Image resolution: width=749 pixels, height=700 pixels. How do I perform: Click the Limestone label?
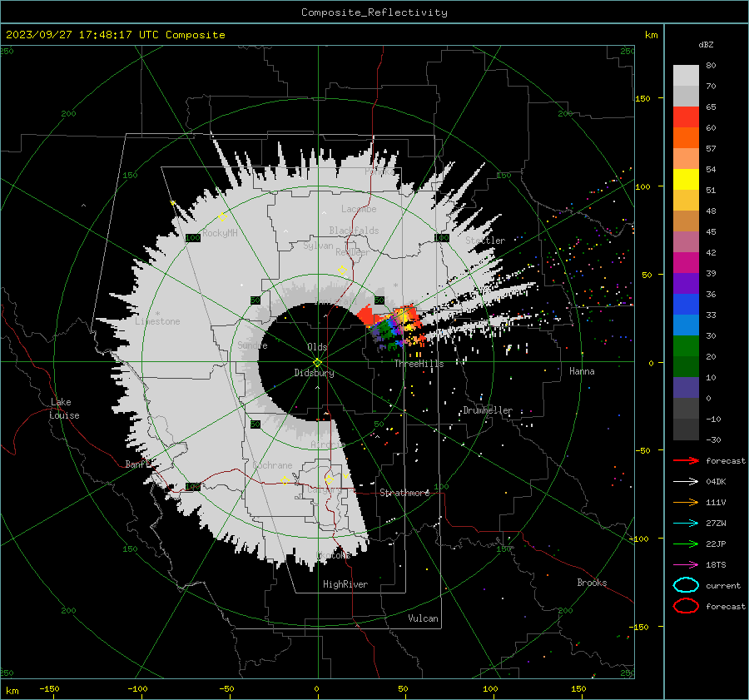[157, 321]
